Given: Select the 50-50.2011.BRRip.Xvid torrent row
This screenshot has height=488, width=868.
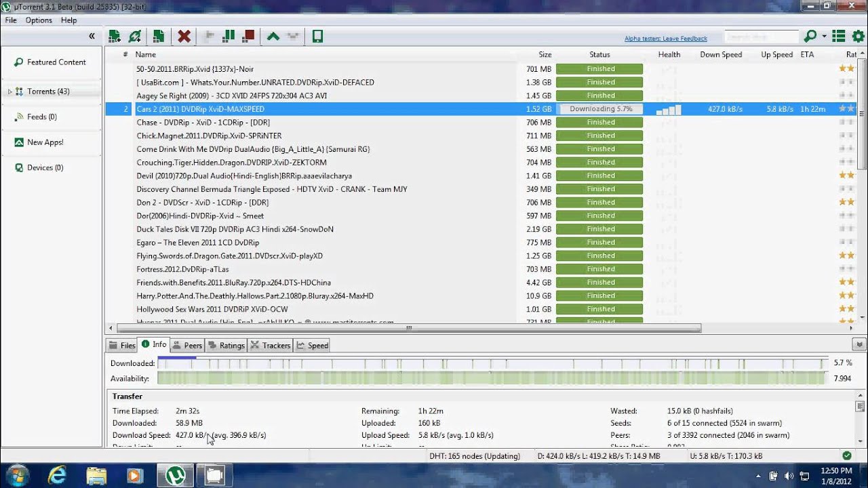Looking at the screenshot, I should point(481,69).
